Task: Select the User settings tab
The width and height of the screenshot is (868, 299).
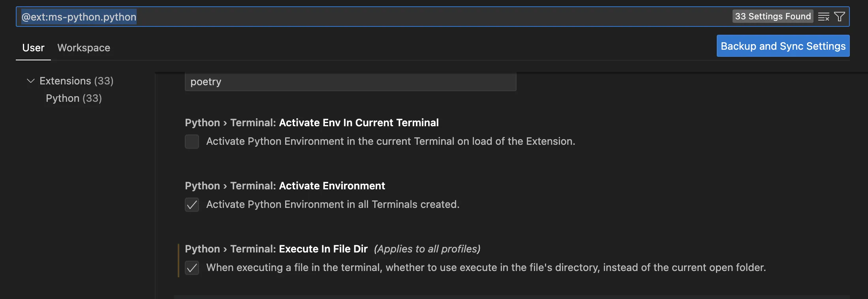Action: point(33,48)
